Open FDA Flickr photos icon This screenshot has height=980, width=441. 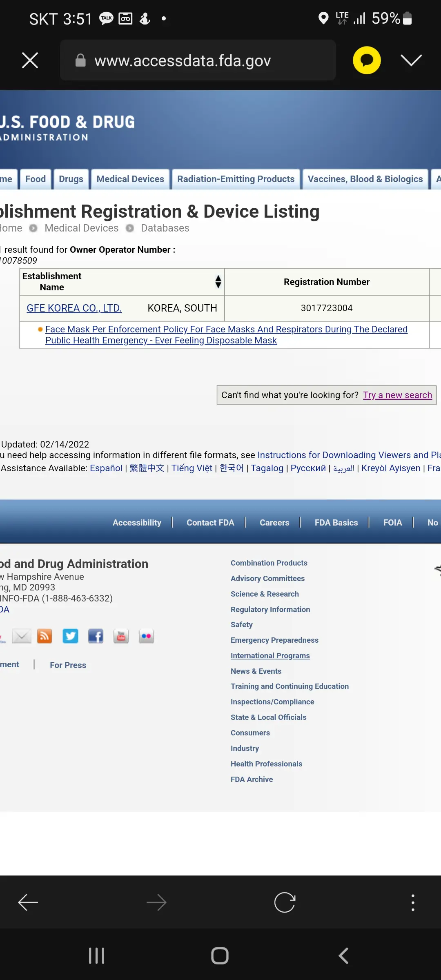[x=146, y=636]
